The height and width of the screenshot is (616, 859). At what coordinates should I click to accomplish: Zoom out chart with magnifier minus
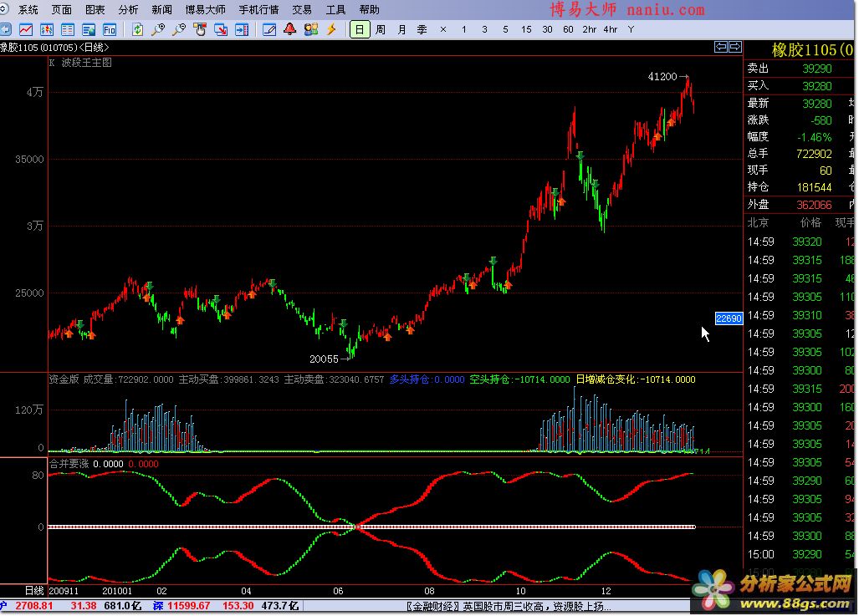(179, 29)
